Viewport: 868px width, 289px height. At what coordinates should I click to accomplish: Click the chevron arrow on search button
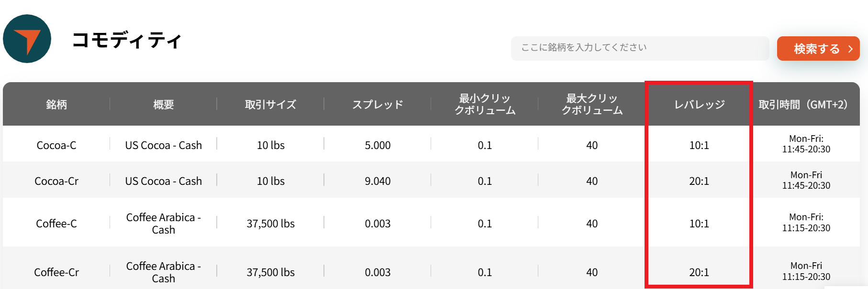pyautogui.click(x=850, y=49)
